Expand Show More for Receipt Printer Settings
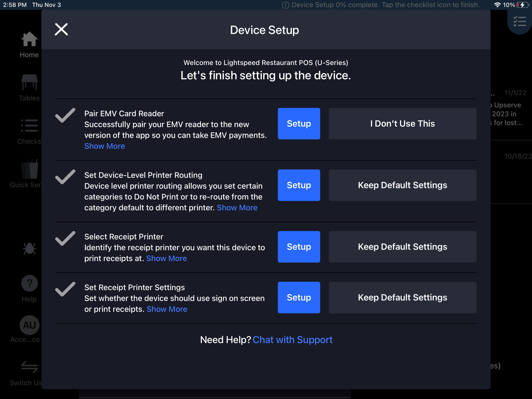 [167, 309]
